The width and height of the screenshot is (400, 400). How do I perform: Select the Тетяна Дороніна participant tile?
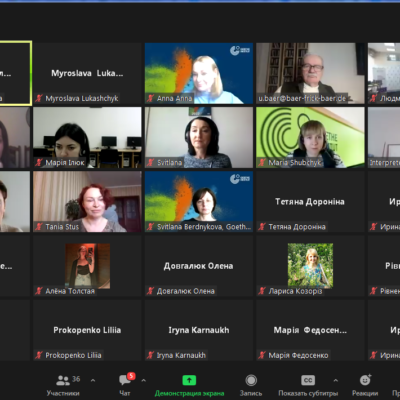(310, 201)
